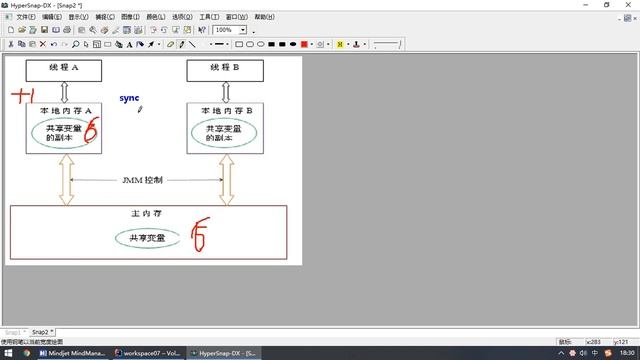
Task: Open the arrow style dropdown beside Arrow tool
Action: point(159,44)
